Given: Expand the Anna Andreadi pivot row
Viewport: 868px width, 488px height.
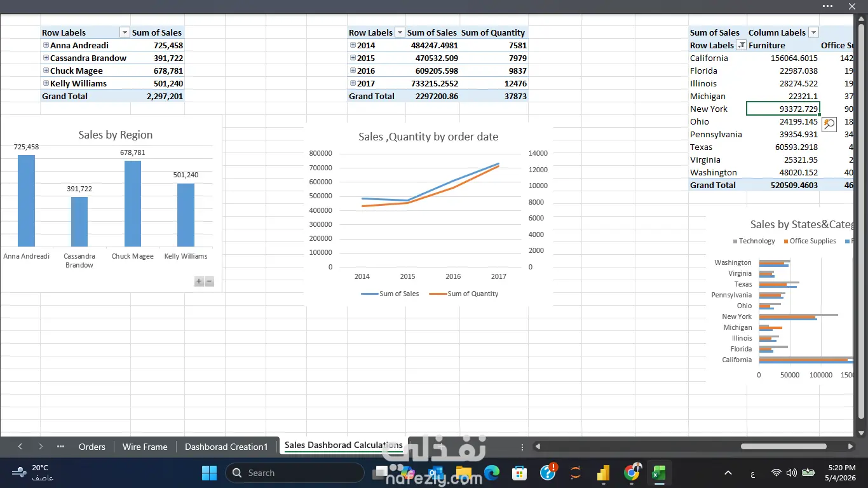Looking at the screenshot, I should pos(46,45).
